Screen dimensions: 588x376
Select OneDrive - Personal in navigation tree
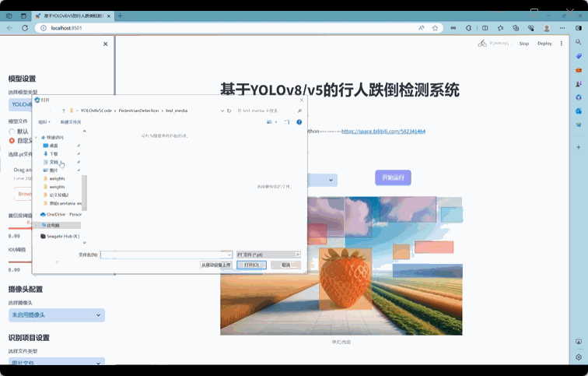61,214
